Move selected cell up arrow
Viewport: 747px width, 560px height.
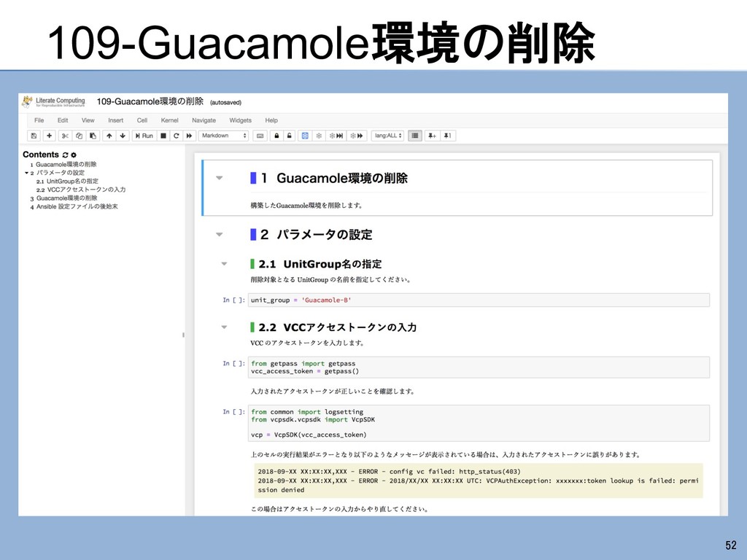(109, 136)
